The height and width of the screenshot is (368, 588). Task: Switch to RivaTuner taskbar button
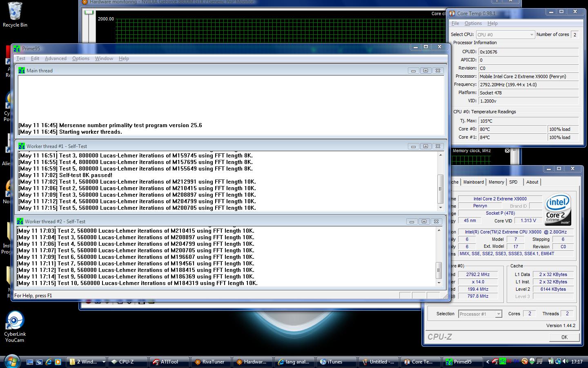tap(210, 362)
